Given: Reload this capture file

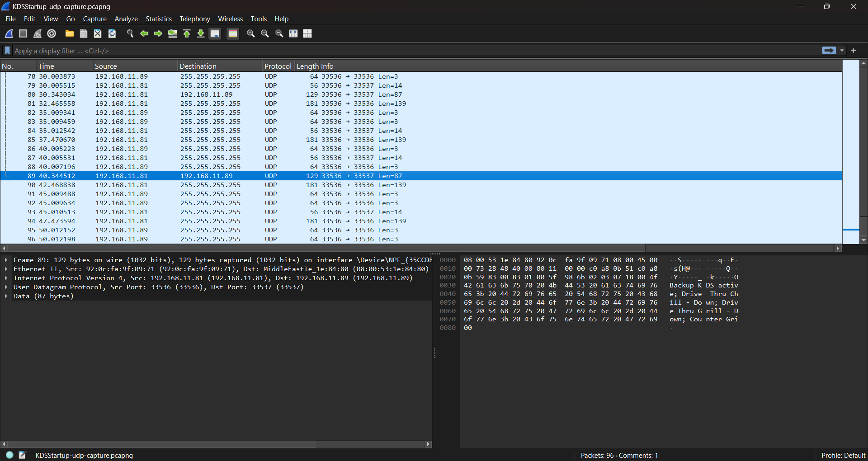Looking at the screenshot, I should (x=112, y=33).
